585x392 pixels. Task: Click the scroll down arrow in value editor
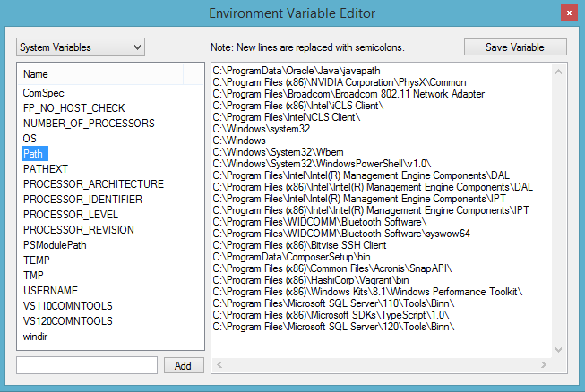560,349
